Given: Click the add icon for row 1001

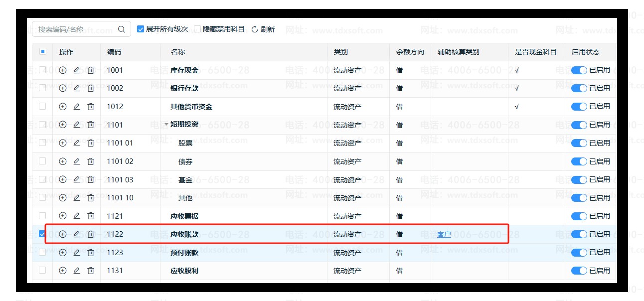Looking at the screenshot, I should [62, 70].
